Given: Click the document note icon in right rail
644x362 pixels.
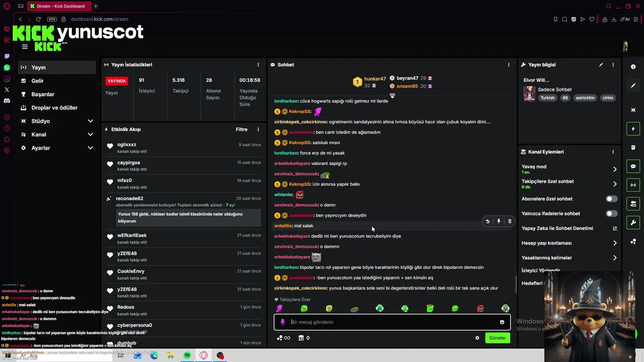Looking at the screenshot, I should (633, 147).
